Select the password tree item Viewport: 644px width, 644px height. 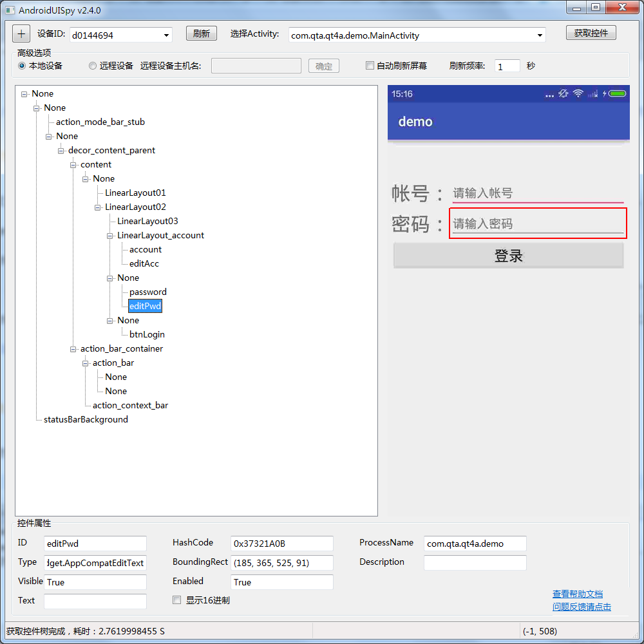point(148,292)
